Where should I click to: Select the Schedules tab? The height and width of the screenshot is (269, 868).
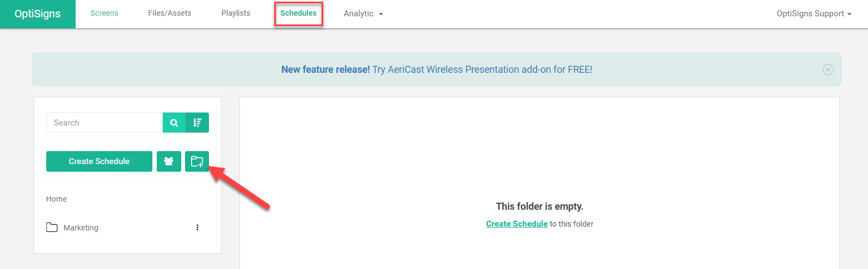point(298,13)
